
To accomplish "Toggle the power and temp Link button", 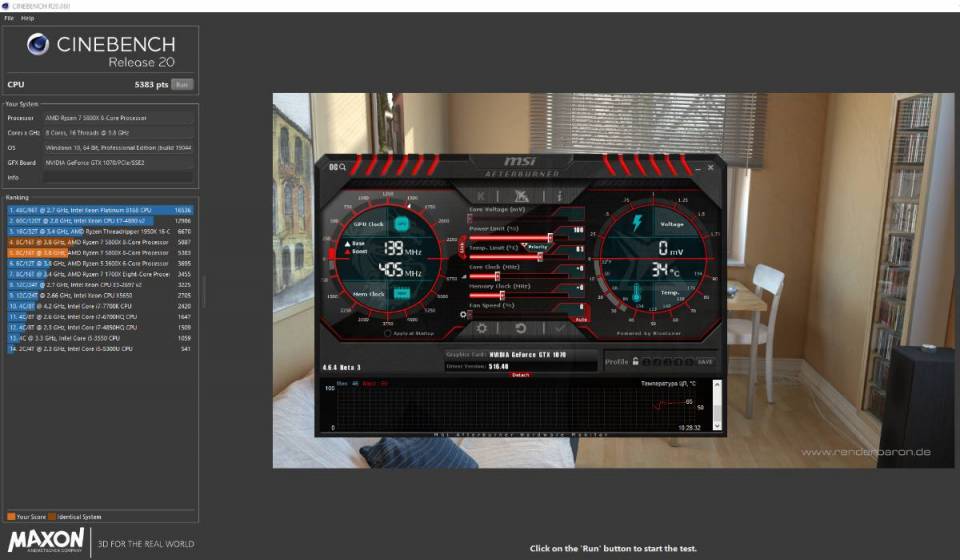I will click(x=461, y=248).
